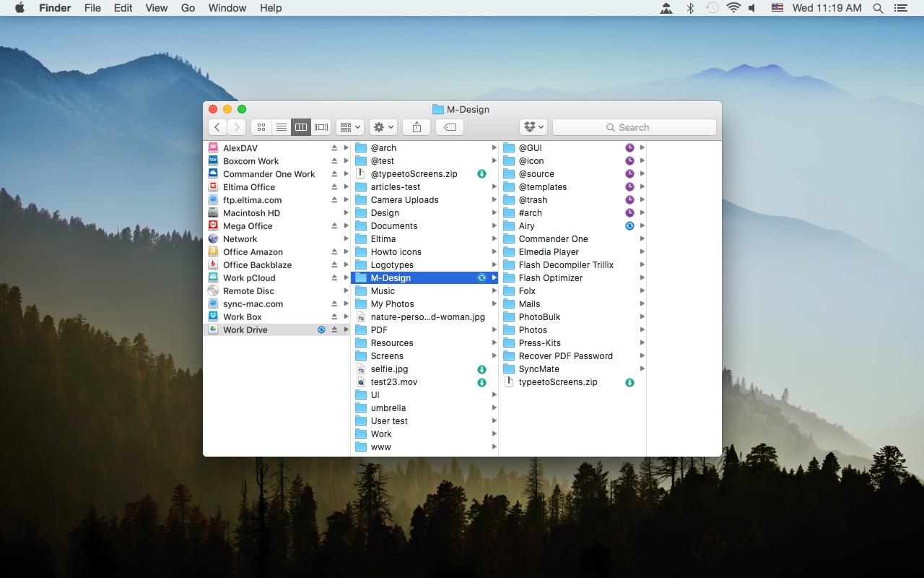The width and height of the screenshot is (924, 578).
Task: Open the Edit menu
Action: (123, 8)
